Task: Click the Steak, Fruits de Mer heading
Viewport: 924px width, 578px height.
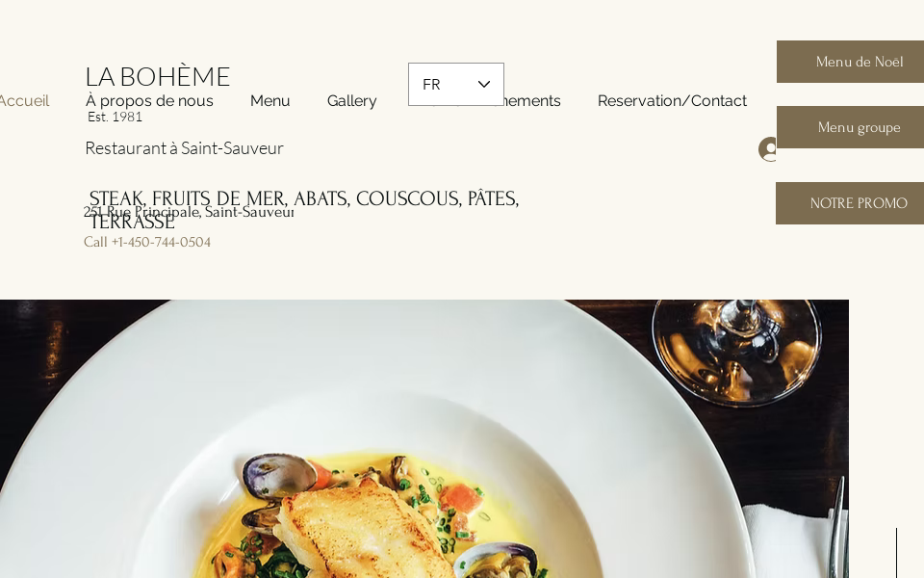Action: [303, 210]
